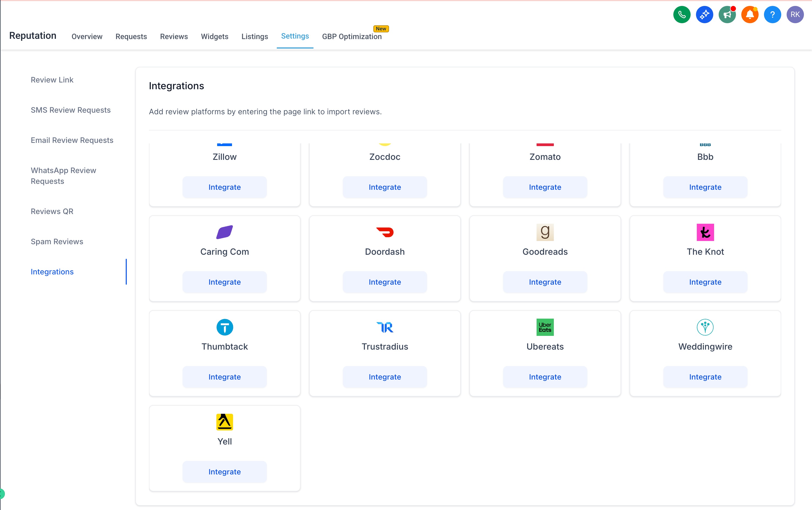Integrate the Yell platform
The image size is (812, 510).
click(x=224, y=472)
